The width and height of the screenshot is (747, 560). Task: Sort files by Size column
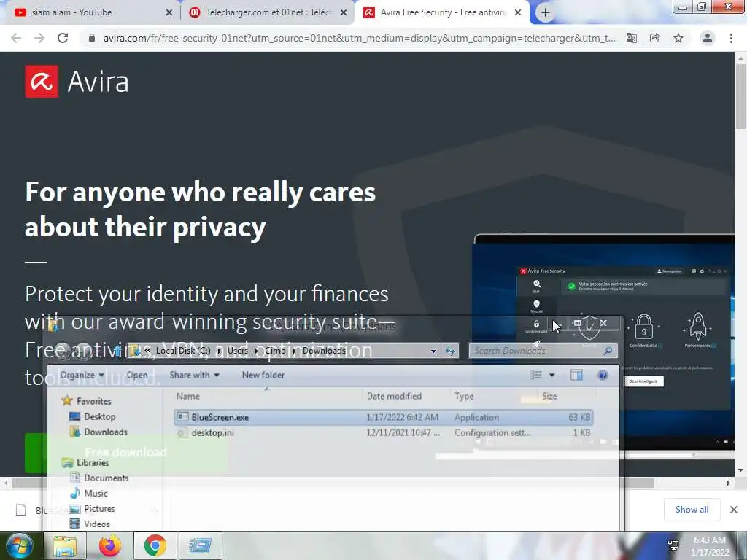pos(549,396)
